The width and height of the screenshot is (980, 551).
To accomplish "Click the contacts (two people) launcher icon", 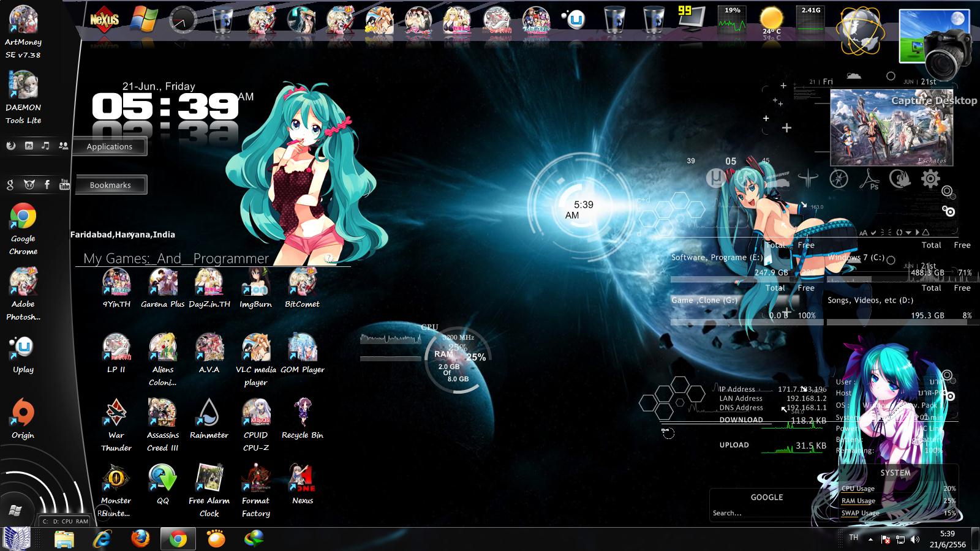I will click(63, 146).
